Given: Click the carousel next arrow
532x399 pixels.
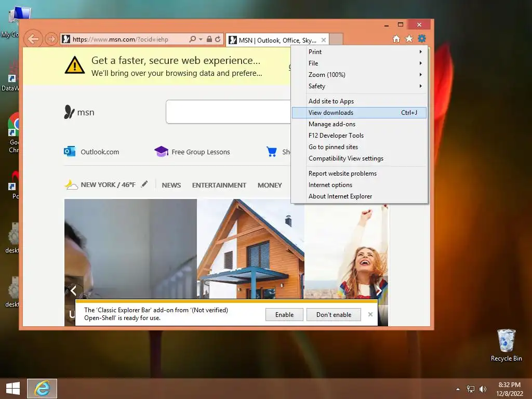Looking at the screenshot, I should click(379, 290).
